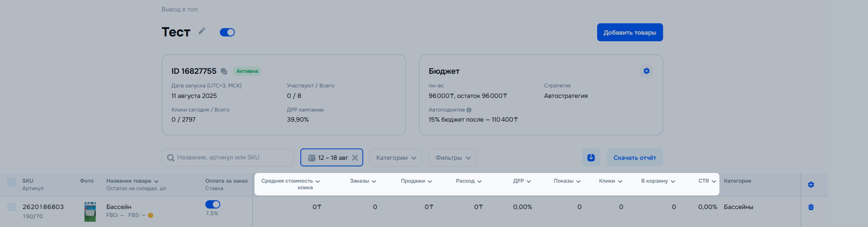
Task: Click the 11 августа 2025 launch date
Action: click(194, 96)
